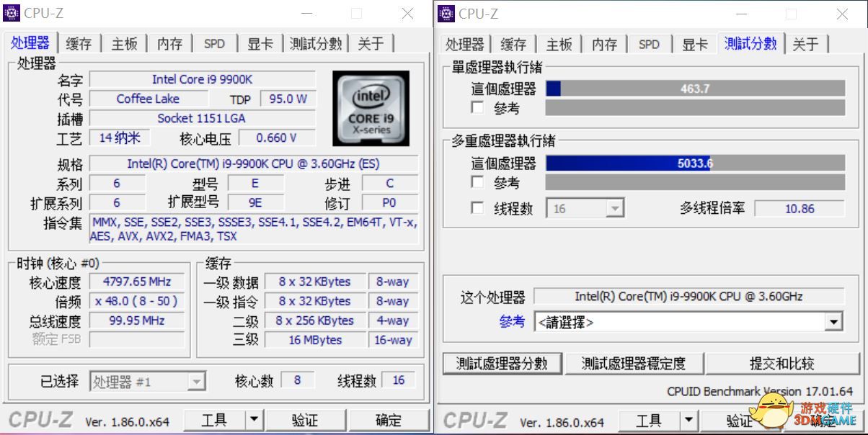This screenshot has width=868, height=435.
Task: Switch to 測試分數 tab in left window
Action: pos(316,43)
